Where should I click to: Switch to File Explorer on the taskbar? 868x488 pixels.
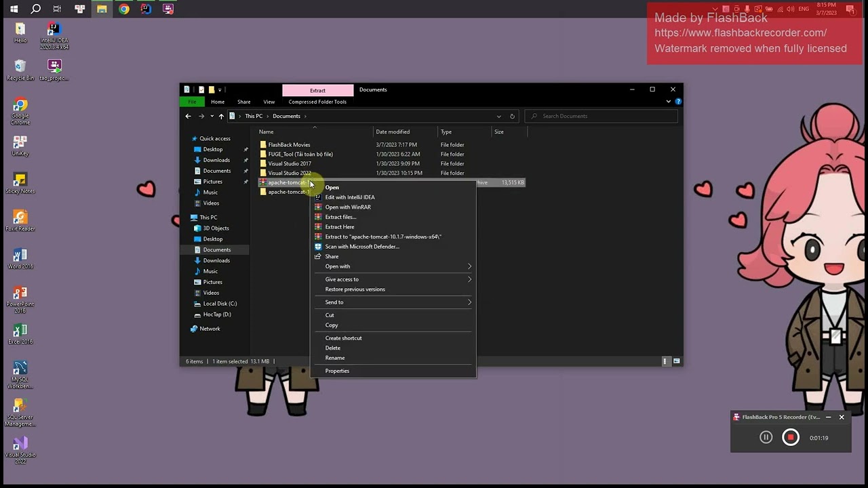(x=102, y=9)
